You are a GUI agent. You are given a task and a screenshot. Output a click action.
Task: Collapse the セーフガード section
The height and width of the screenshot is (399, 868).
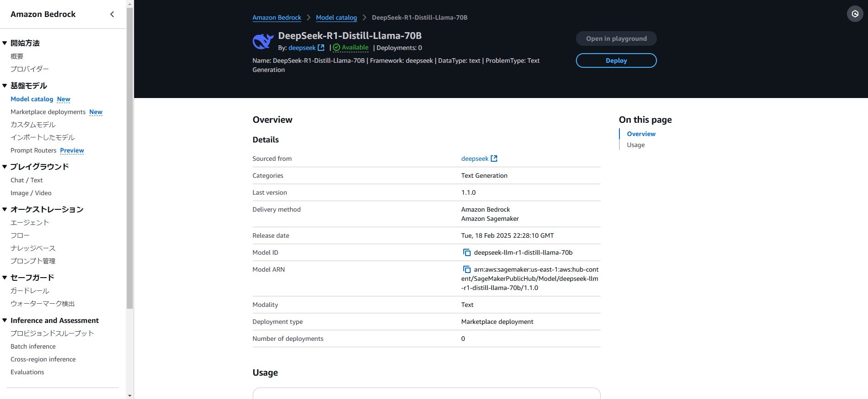tap(5, 278)
